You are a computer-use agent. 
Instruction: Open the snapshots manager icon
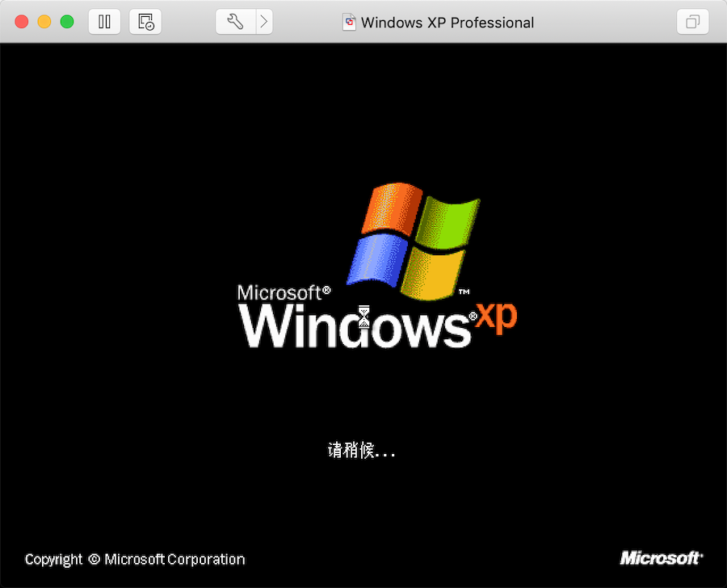tap(145, 22)
